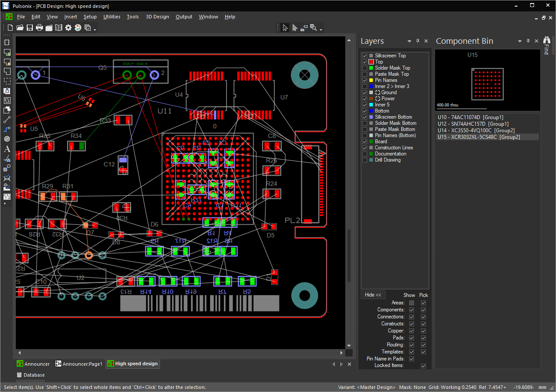Viewport: 556px width, 392px height.
Task: Toggle Silkscreen Top layer checkbox
Action: pyautogui.click(x=365, y=56)
